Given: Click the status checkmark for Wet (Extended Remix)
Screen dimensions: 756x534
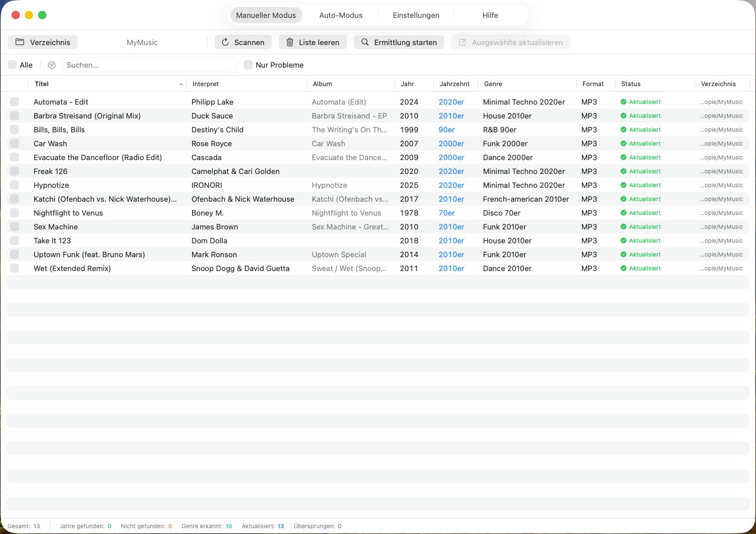Looking at the screenshot, I should pos(623,269).
